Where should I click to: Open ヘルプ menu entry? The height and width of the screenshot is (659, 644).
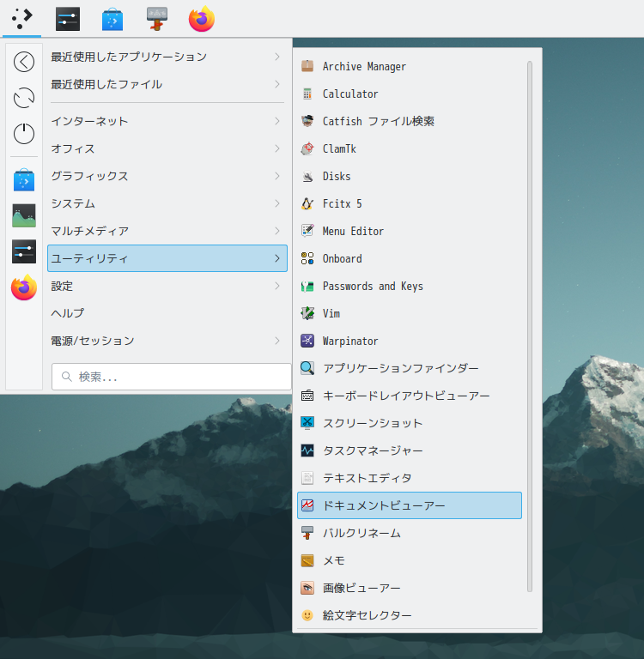pos(167,313)
